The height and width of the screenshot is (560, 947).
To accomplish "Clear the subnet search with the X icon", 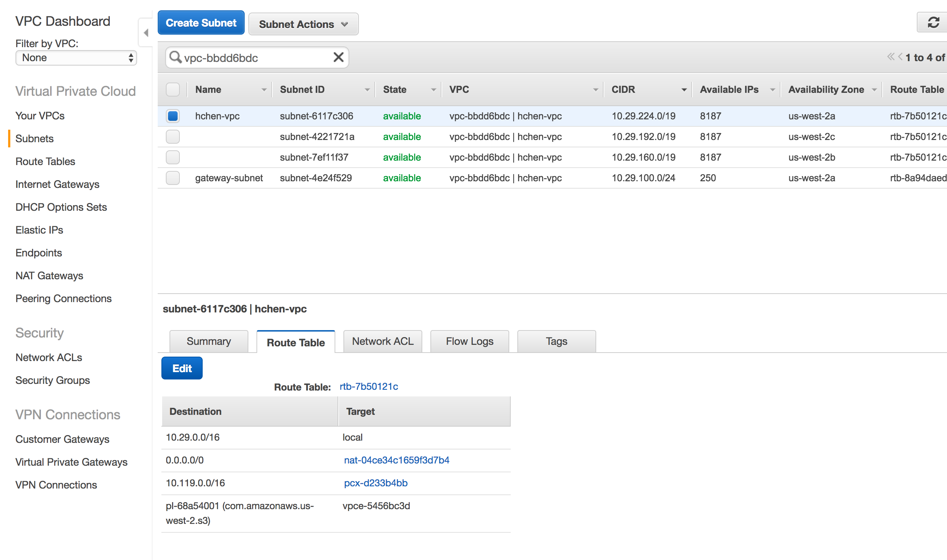I will pyautogui.click(x=338, y=57).
